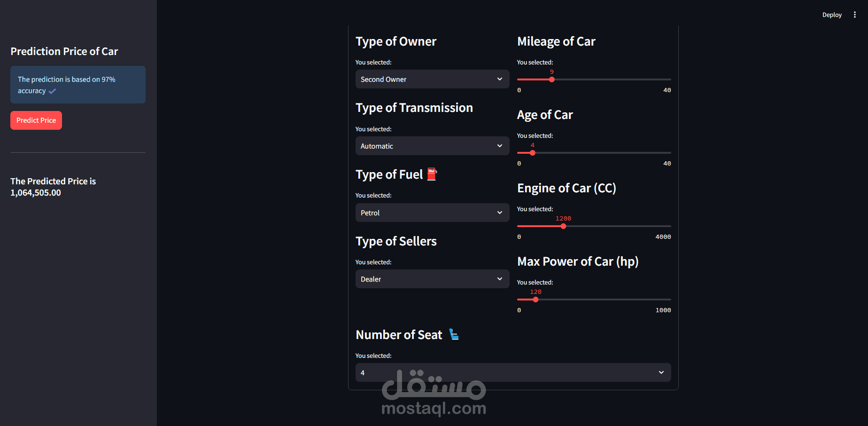Screen dimensions: 868x426
Task: Click the Mileage of Car slider handle
Action: pyautogui.click(x=552, y=79)
